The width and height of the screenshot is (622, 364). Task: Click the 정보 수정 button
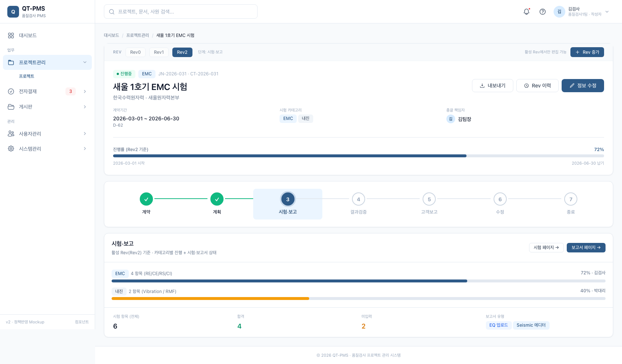pyautogui.click(x=582, y=86)
